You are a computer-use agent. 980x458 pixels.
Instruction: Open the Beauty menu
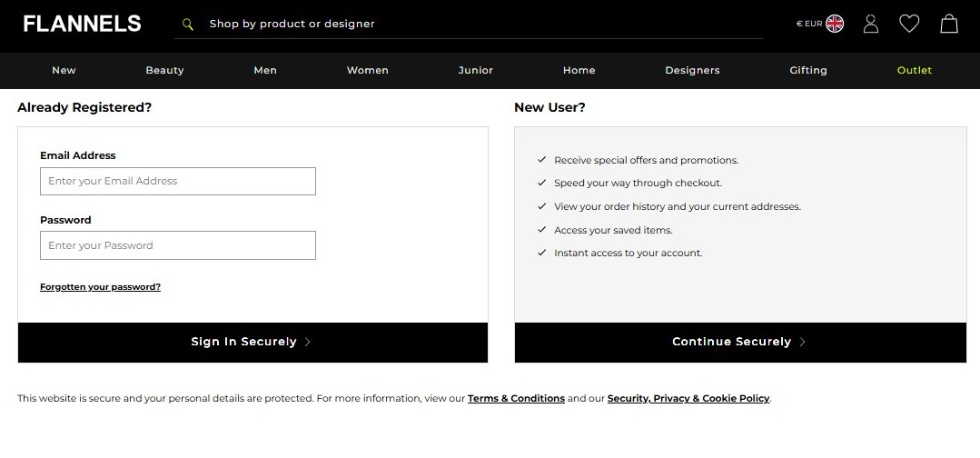click(164, 70)
